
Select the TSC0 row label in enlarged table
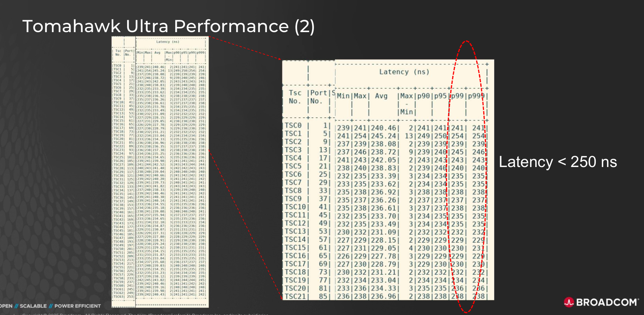(293, 125)
